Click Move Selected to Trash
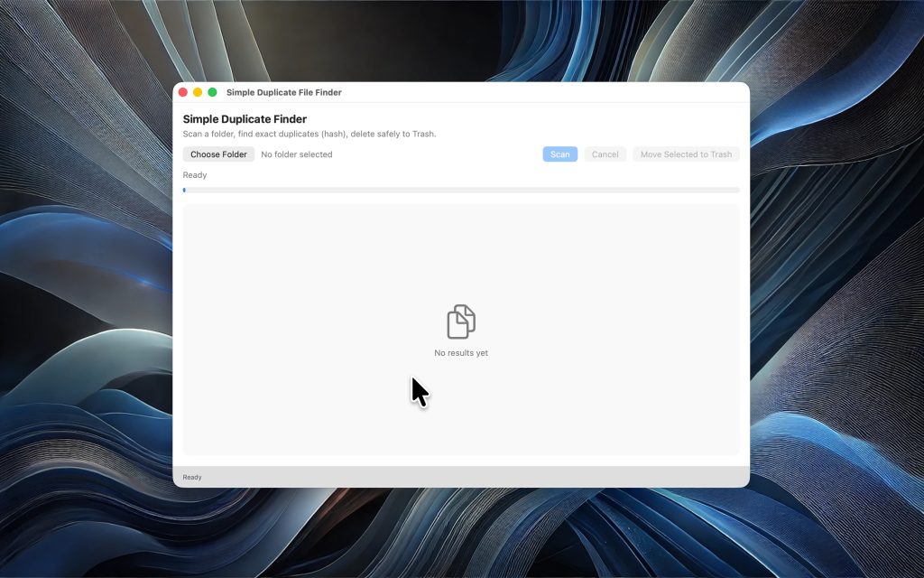The width and height of the screenshot is (924, 578). 686,154
